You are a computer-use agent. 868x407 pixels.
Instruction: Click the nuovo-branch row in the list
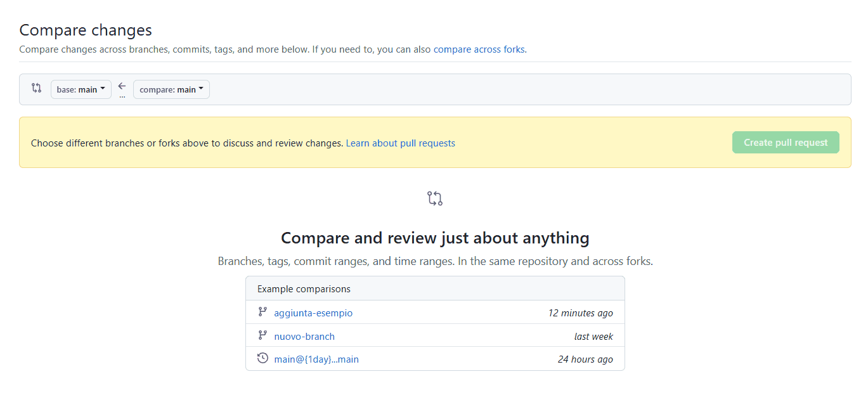pos(435,335)
